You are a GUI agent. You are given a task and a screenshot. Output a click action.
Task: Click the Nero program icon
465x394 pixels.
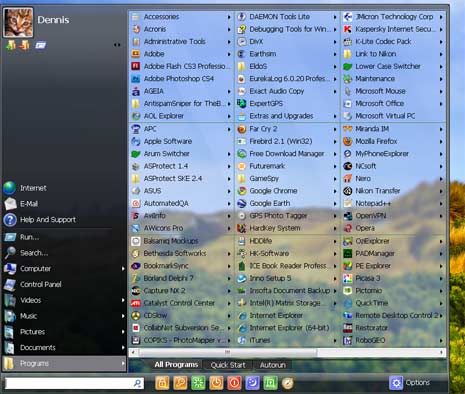(348, 179)
